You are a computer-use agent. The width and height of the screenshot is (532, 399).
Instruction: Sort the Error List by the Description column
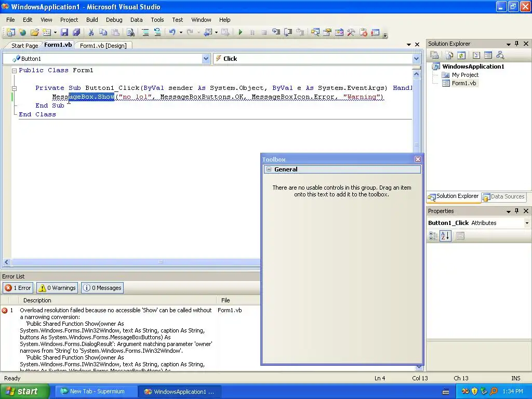[x=118, y=300]
